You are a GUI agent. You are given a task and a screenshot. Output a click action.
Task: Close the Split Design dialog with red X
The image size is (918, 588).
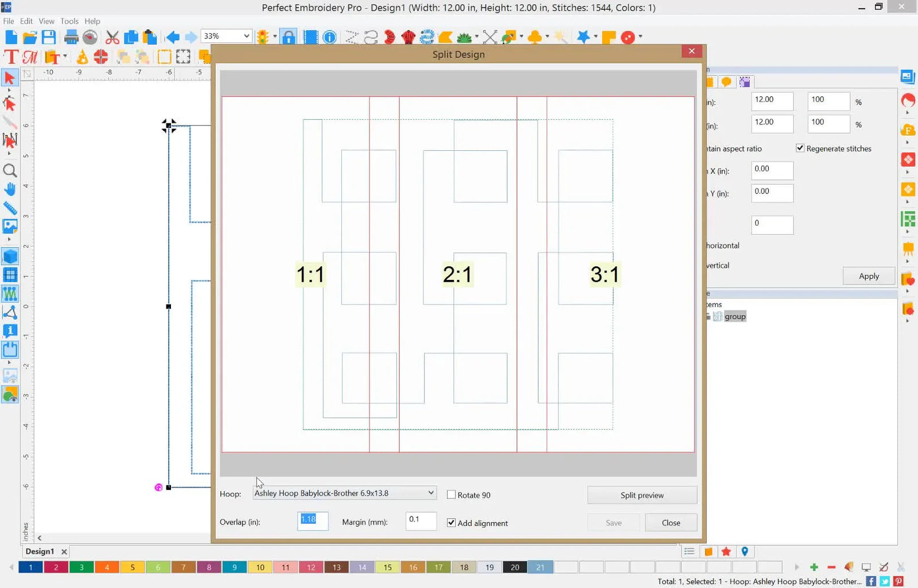[x=692, y=51]
